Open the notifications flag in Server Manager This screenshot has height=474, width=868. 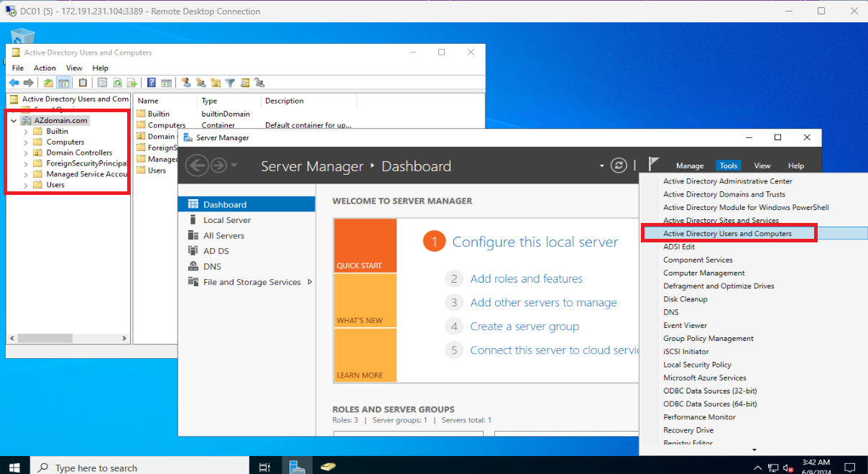coord(653,165)
